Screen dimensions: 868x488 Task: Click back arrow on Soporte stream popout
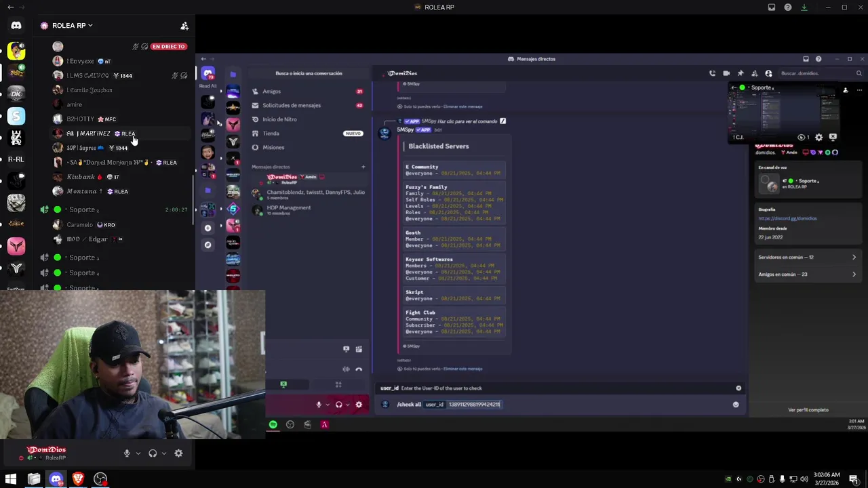coord(734,87)
